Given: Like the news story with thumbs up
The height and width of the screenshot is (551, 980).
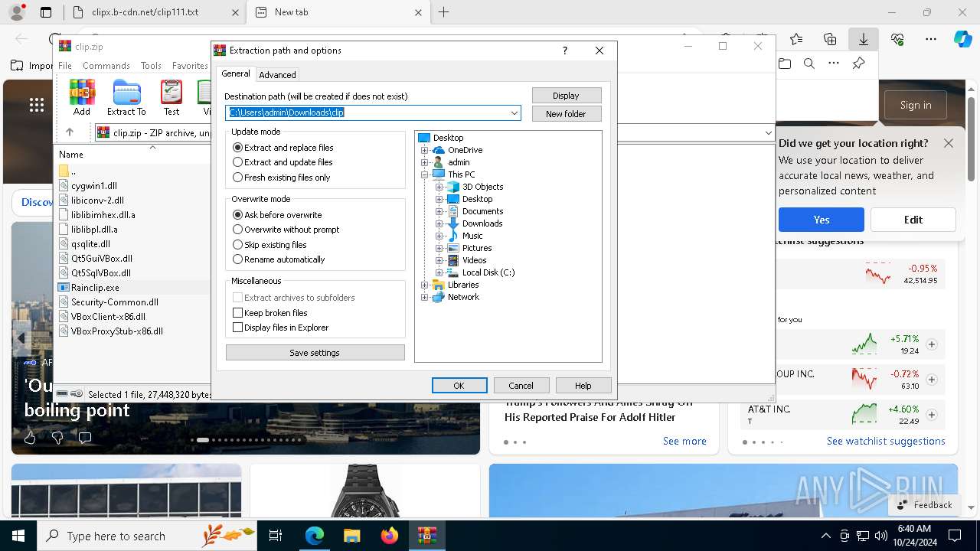Looking at the screenshot, I should (x=30, y=438).
